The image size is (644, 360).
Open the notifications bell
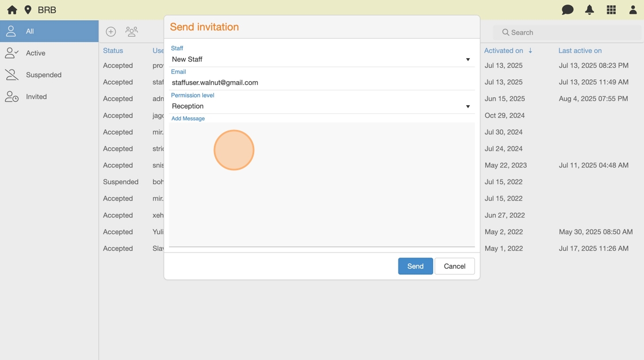click(589, 10)
